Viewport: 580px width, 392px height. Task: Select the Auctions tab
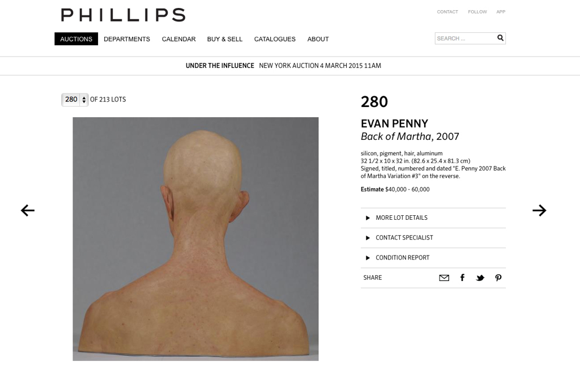76,39
